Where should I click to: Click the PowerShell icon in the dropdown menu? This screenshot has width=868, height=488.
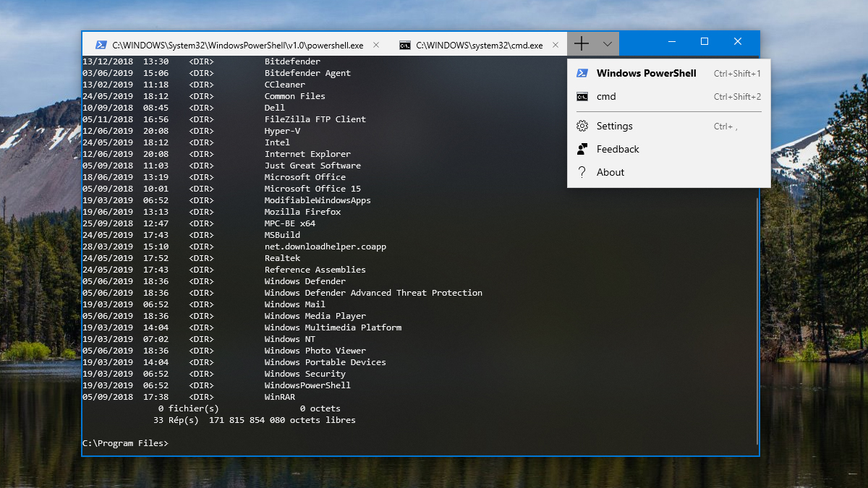tap(582, 73)
